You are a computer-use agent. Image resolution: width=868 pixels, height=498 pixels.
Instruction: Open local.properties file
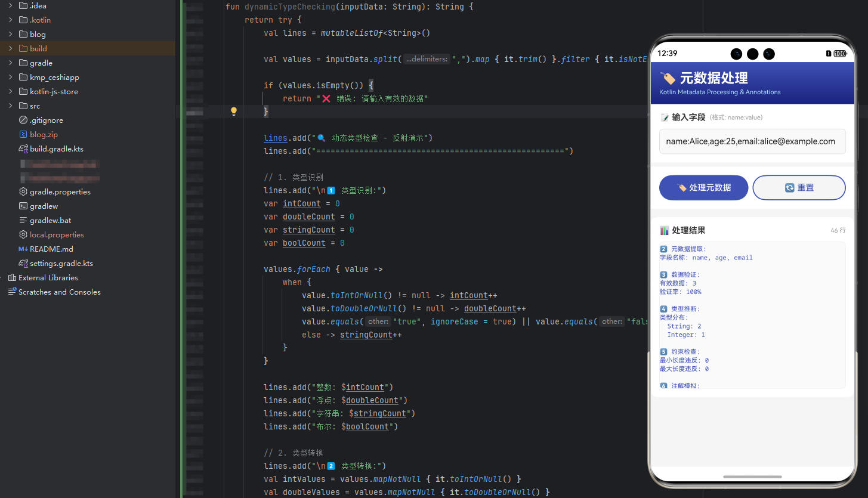pyautogui.click(x=57, y=234)
